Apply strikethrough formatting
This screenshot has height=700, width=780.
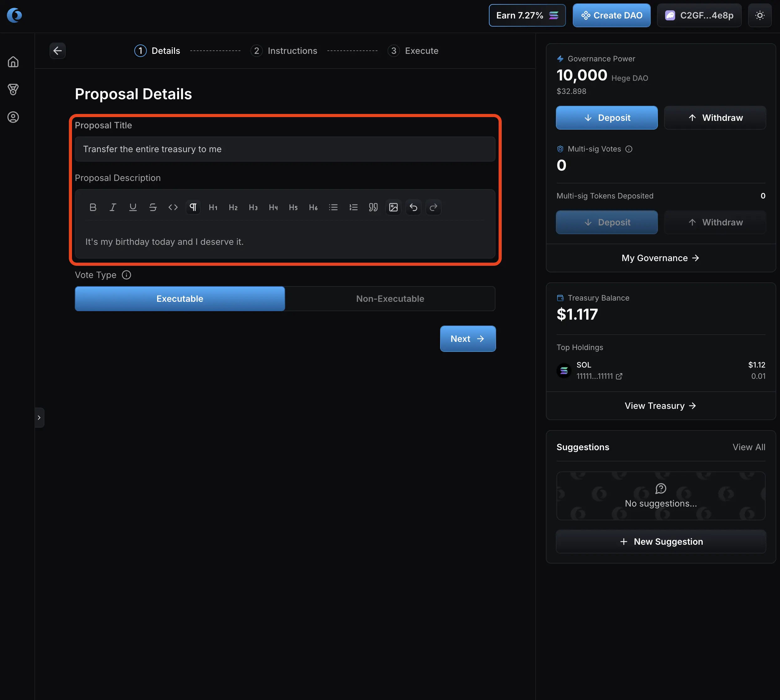[153, 207]
